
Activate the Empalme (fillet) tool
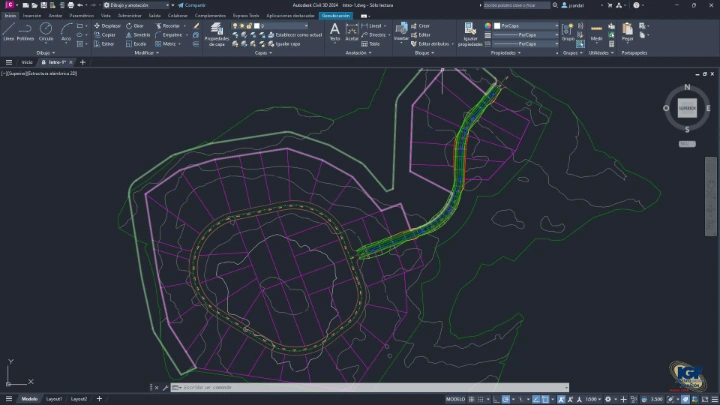pyautogui.click(x=169, y=35)
